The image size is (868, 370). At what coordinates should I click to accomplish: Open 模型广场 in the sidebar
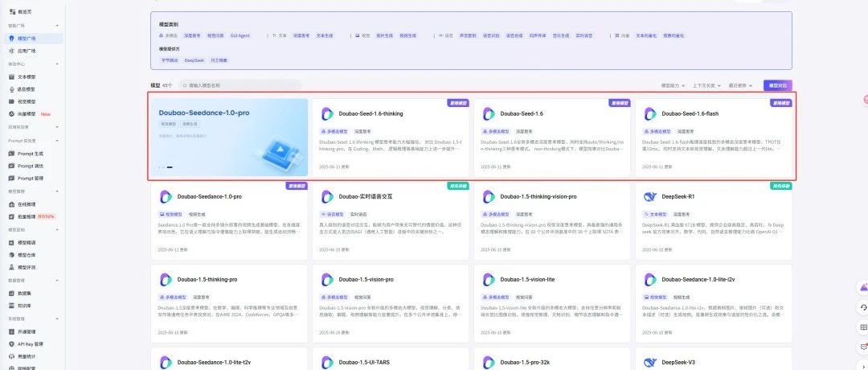click(26, 39)
